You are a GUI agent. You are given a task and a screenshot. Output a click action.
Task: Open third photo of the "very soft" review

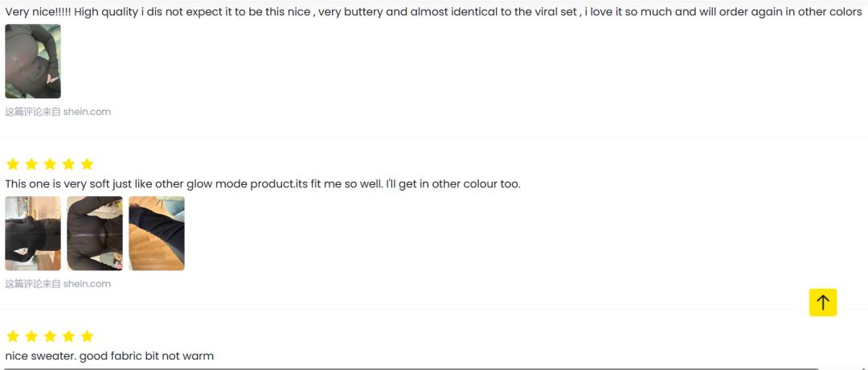pyautogui.click(x=157, y=233)
